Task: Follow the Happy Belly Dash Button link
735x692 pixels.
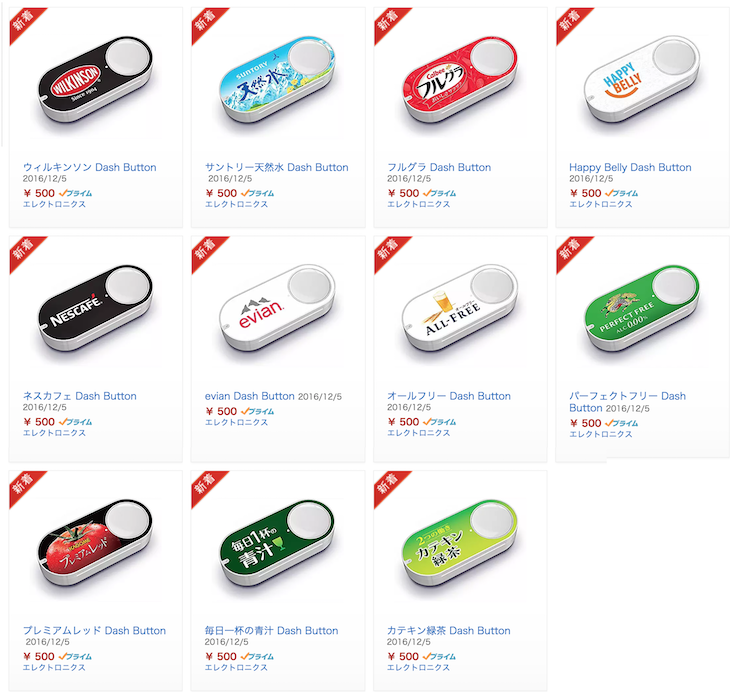Action: [630, 167]
